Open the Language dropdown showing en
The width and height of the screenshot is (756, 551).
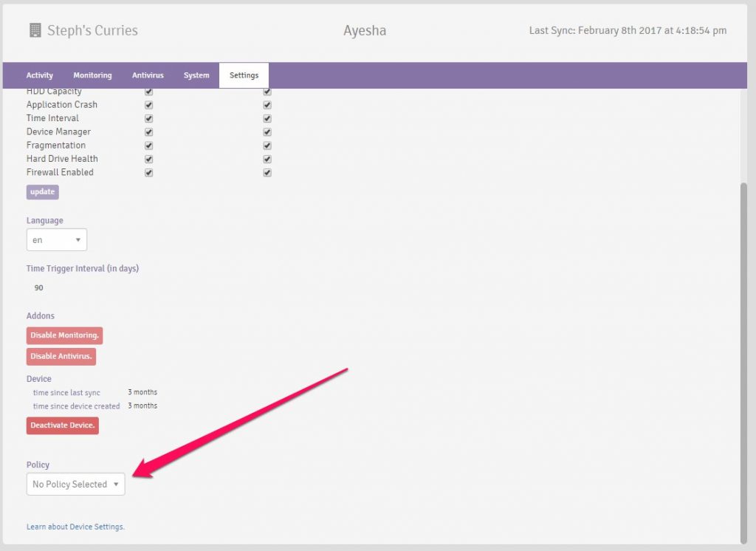tap(57, 240)
